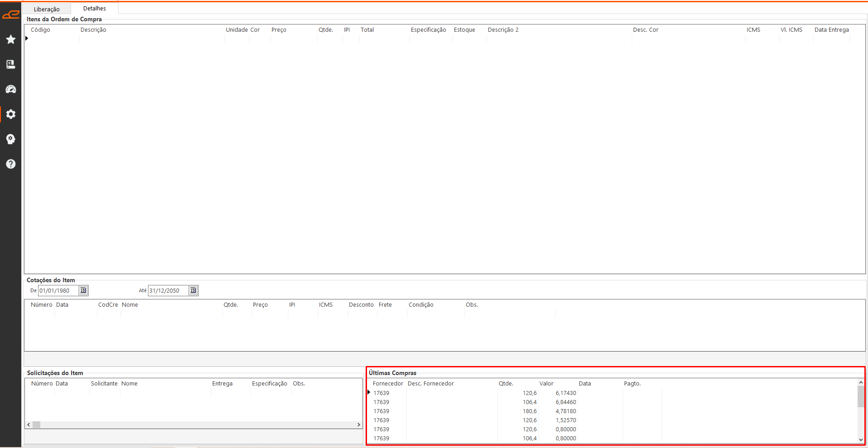This screenshot has height=448, width=868.
Task: Open the dashboard gauge icon in sidebar
Action: point(11,89)
